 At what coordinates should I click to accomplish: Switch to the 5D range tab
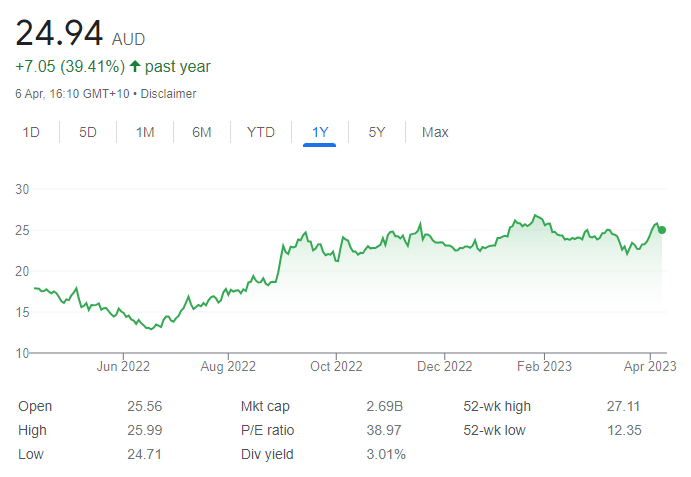coord(88,132)
